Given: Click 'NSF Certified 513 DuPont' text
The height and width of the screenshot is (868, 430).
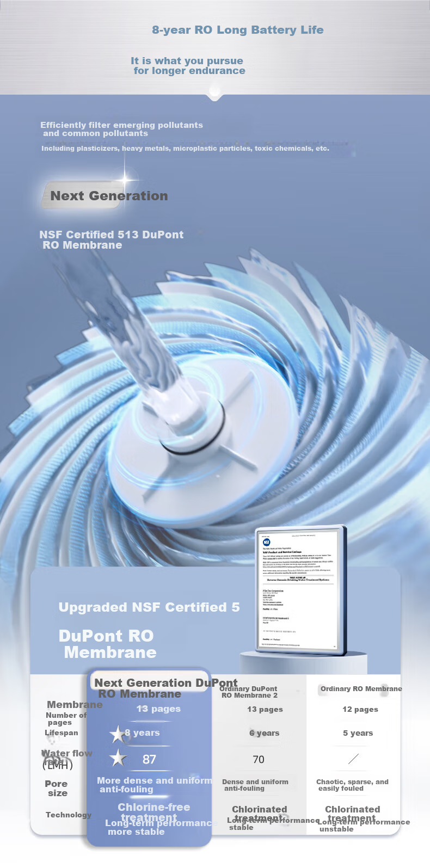Looking at the screenshot, I should click(111, 235).
